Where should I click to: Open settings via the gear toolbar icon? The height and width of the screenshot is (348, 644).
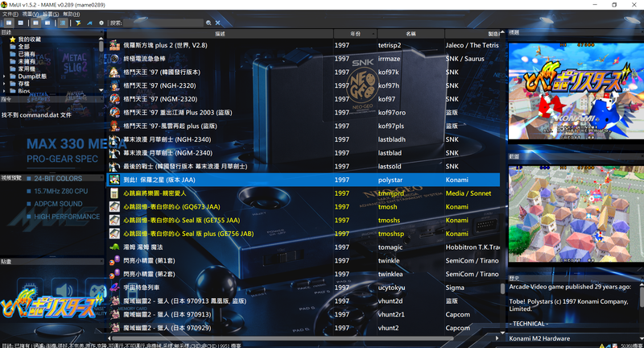[101, 23]
